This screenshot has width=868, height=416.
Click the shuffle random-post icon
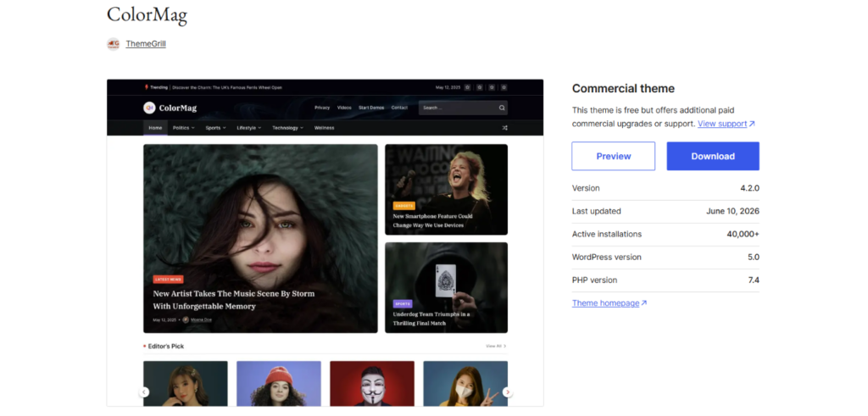click(x=504, y=128)
